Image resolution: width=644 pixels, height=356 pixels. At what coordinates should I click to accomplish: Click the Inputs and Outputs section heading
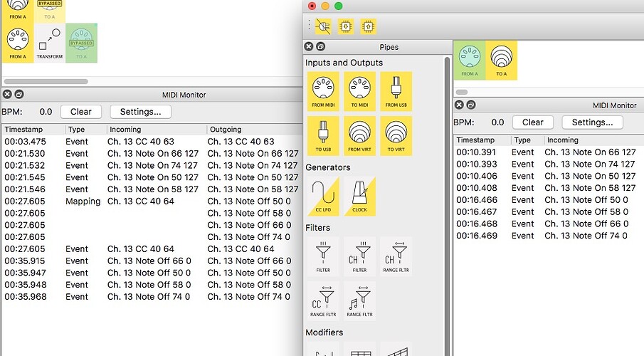(x=344, y=63)
